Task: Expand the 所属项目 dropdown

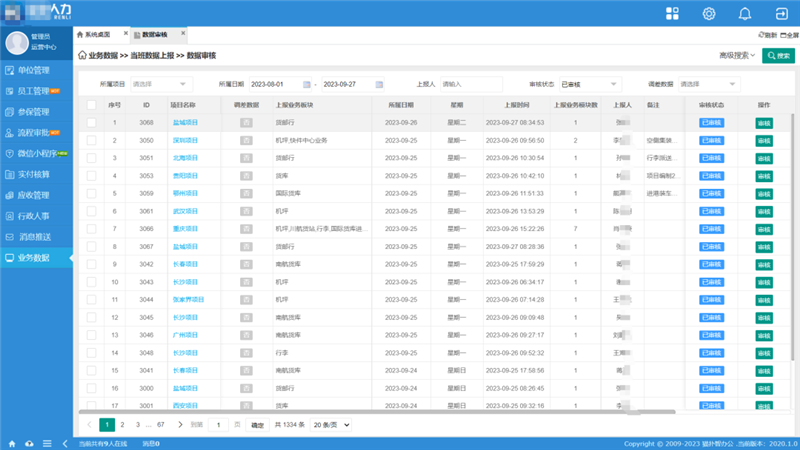Action: (x=159, y=84)
